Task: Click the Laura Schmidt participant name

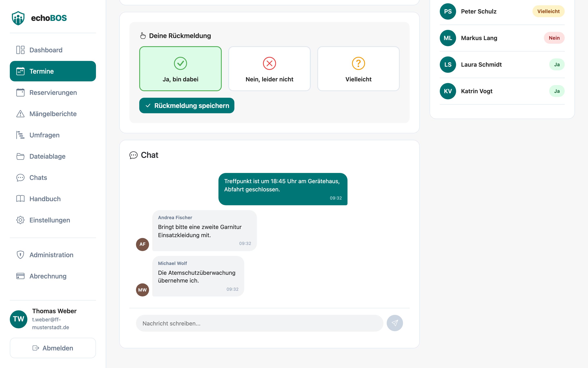Action: pyautogui.click(x=481, y=64)
